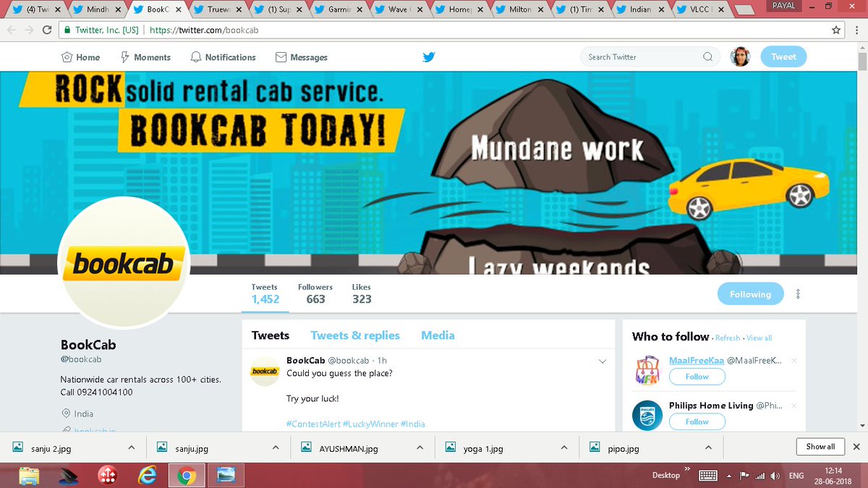Click the Chrome taskbar icon
The image size is (868, 488).
tap(187, 476)
